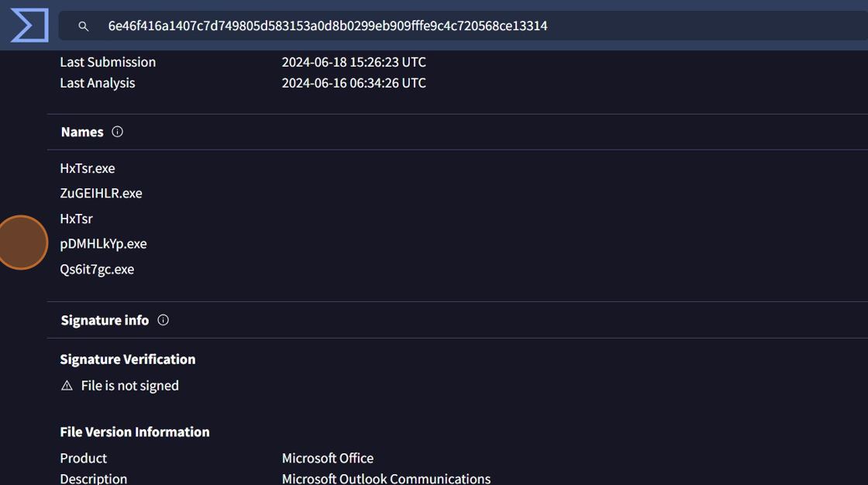This screenshot has height=485, width=868.
Task: Select the Qs6it7gc.exe file name
Action: pos(97,269)
